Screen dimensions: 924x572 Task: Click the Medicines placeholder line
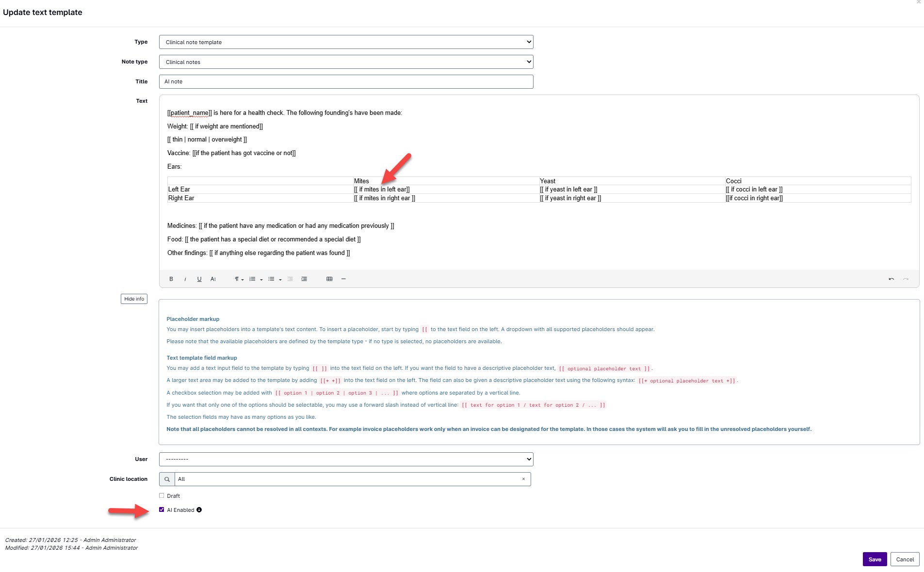point(281,226)
